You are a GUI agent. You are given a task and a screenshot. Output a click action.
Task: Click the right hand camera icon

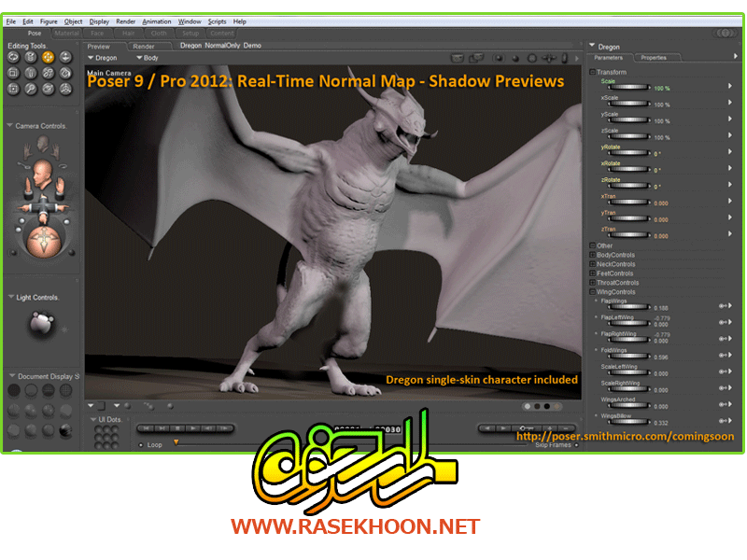56,151
